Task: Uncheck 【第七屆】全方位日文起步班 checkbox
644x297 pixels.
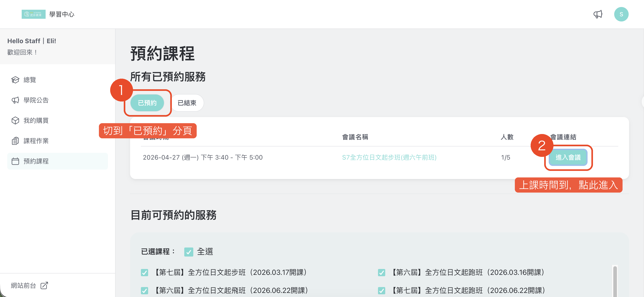Action: [145, 272]
